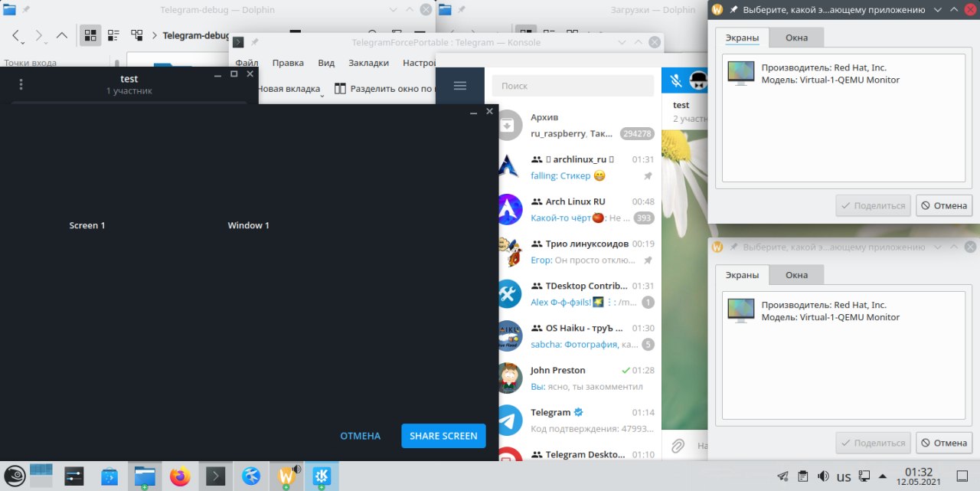Screen dimensions: 980x491
Task: Expand Telegram-debug breadcrumb chevron in Dolphin
Action: point(155,35)
